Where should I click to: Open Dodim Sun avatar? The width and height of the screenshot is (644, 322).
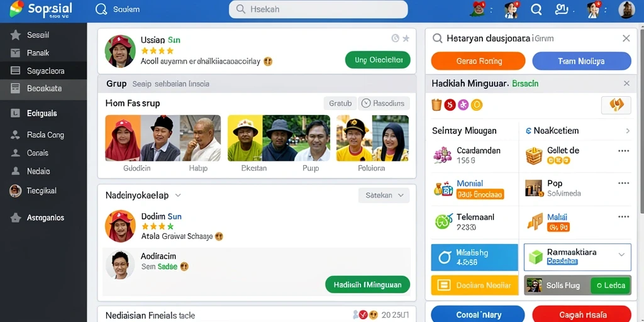pyautogui.click(x=120, y=226)
